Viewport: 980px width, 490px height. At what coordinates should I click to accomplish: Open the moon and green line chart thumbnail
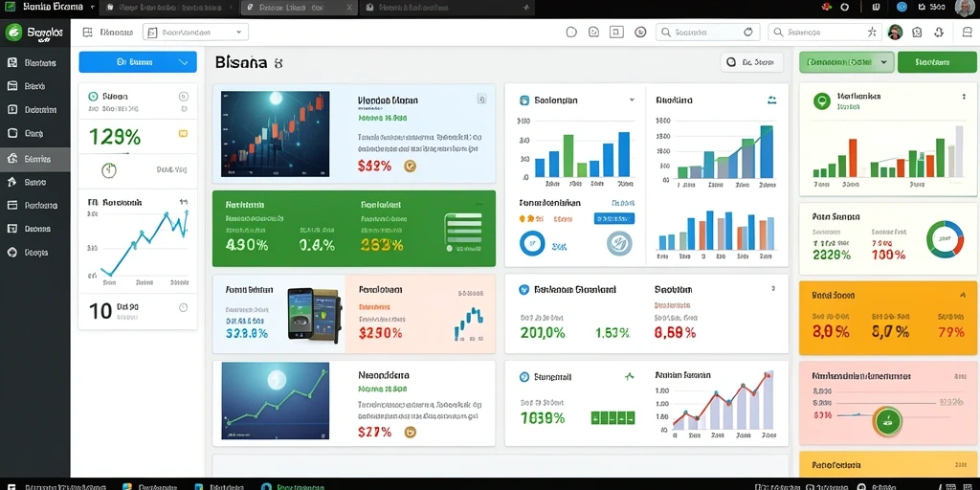tap(275, 401)
